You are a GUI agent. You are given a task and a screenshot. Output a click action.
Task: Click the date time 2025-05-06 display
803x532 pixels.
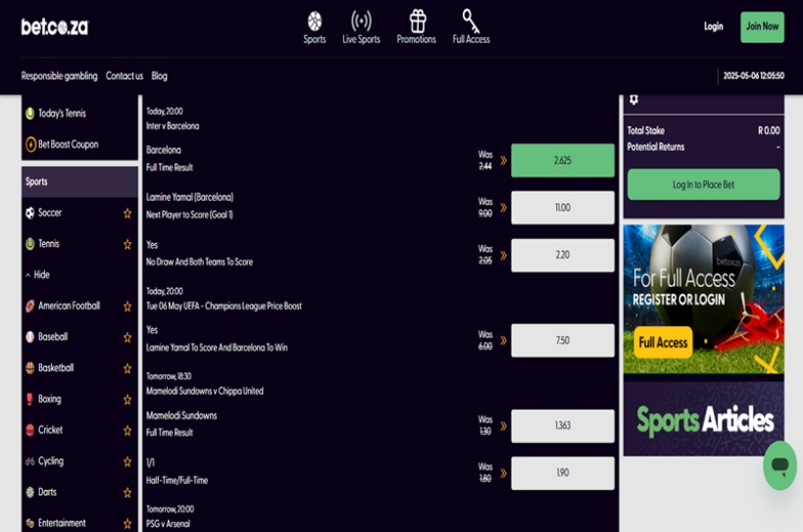click(753, 75)
